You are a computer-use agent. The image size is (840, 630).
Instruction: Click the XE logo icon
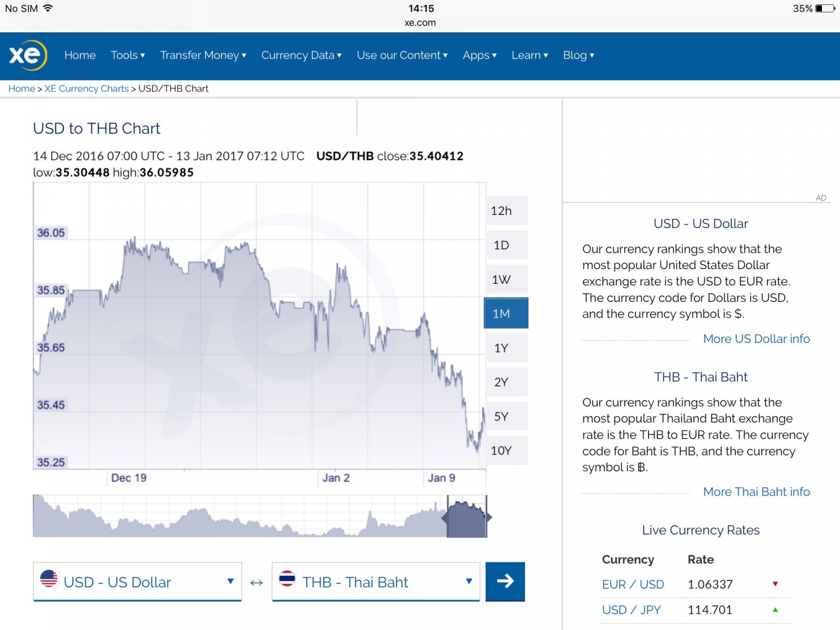[28, 55]
